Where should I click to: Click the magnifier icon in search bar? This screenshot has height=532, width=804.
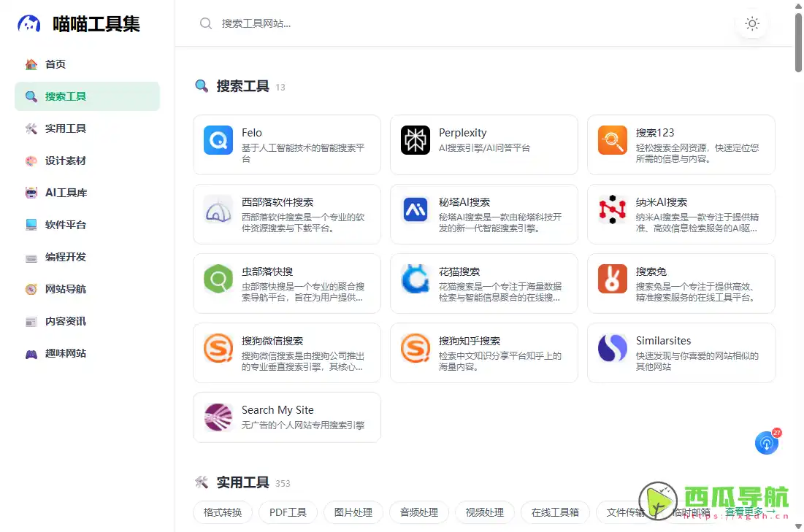click(x=206, y=23)
